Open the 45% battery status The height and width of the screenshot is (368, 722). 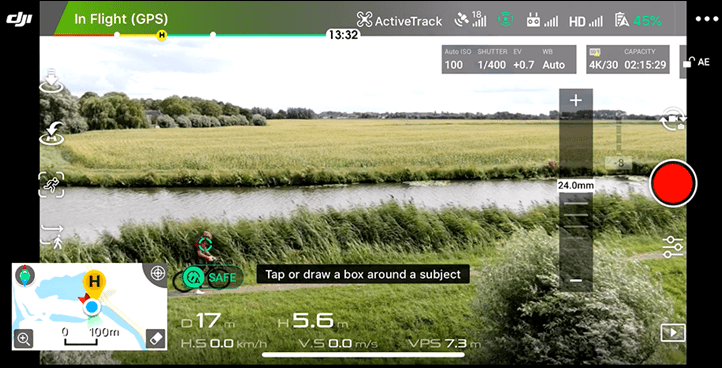[638, 21]
